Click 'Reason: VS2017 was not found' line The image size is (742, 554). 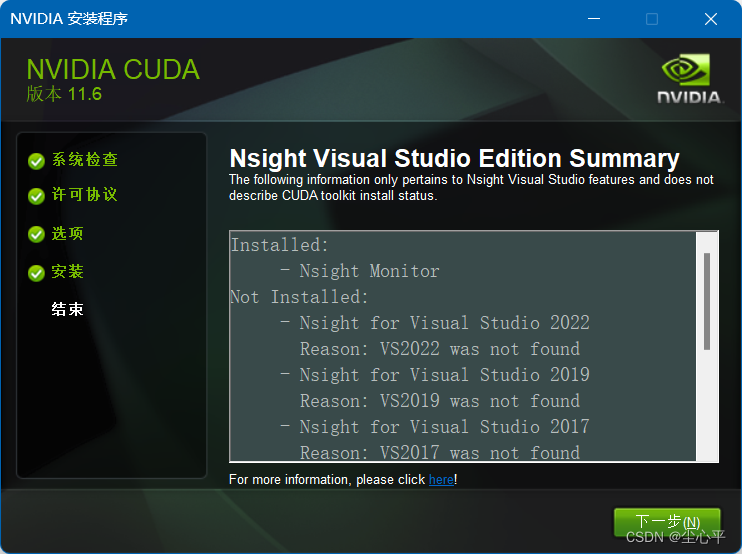tap(440, 453)
